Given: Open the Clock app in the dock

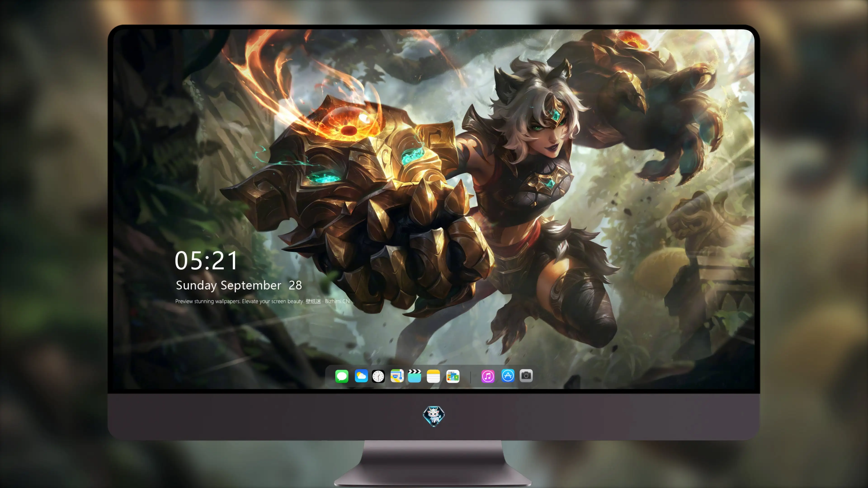Looking at the screenshot, I should pyautogui.click(x=378, y=376).
